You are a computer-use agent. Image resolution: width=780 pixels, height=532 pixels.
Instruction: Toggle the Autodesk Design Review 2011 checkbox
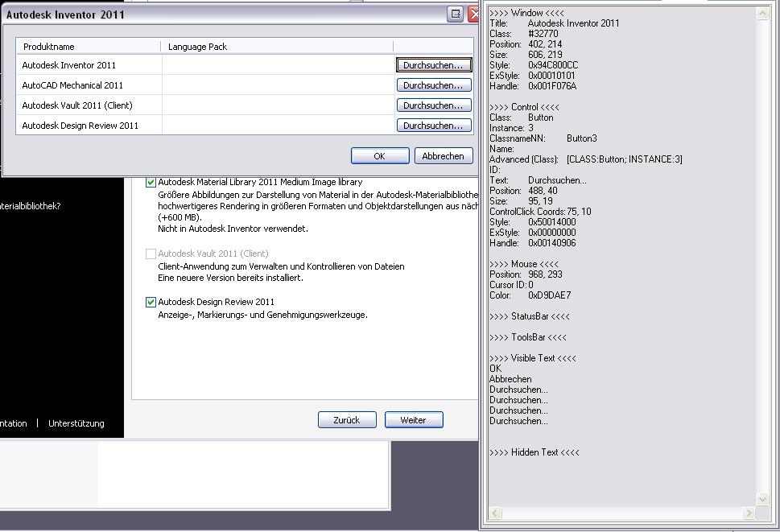[x=151, y=303]
